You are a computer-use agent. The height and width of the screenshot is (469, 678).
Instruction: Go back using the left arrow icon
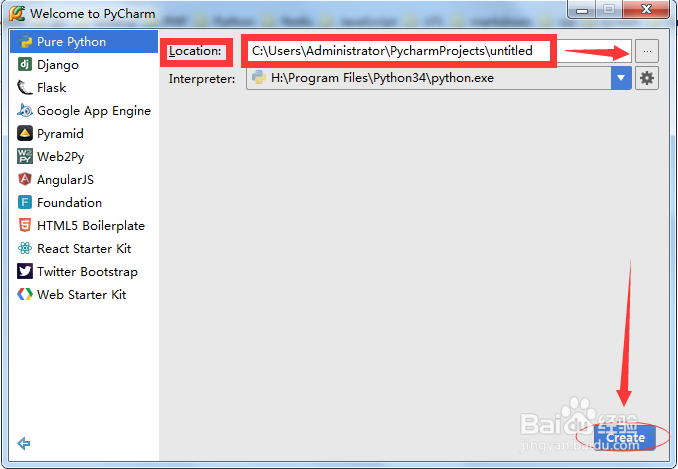tap(24, 443)
